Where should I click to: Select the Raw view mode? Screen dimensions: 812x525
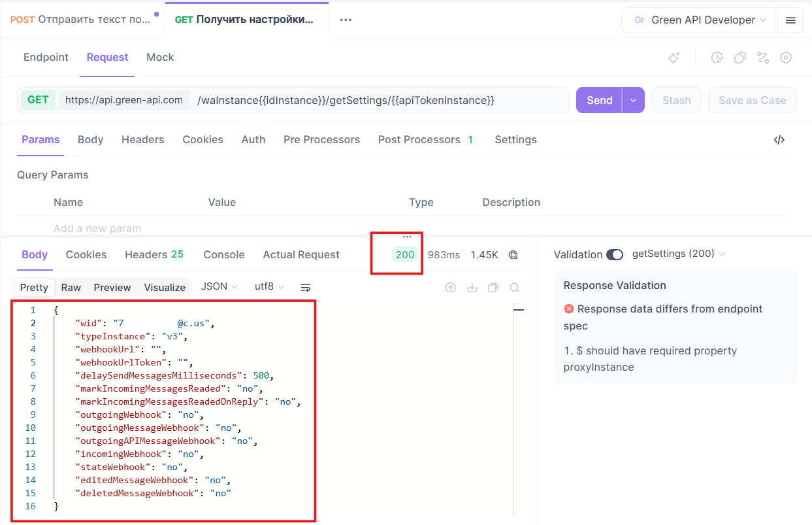click(71, 288)
